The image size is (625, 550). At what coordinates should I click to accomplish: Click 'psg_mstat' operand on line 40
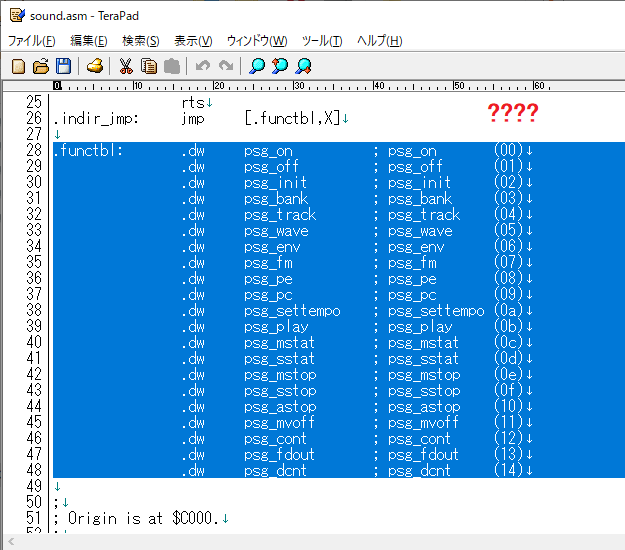[x=279, y=343]
